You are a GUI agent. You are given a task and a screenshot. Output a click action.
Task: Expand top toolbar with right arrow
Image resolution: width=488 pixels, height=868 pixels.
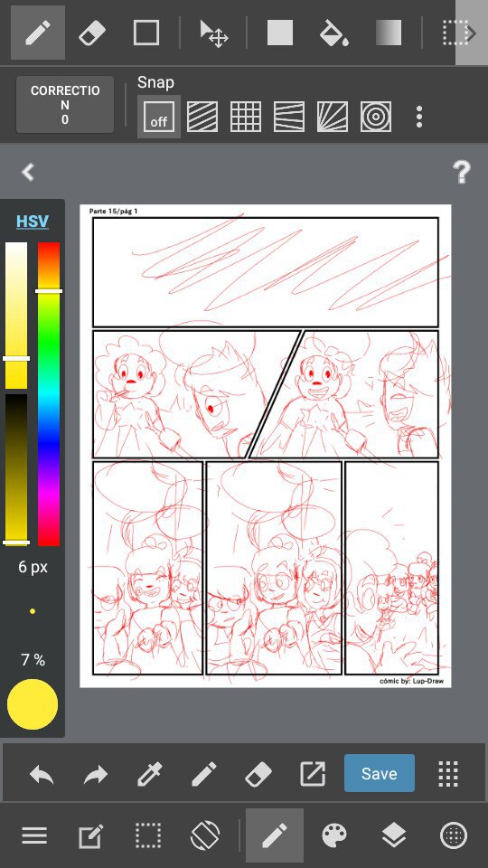[x=472, y=33]
